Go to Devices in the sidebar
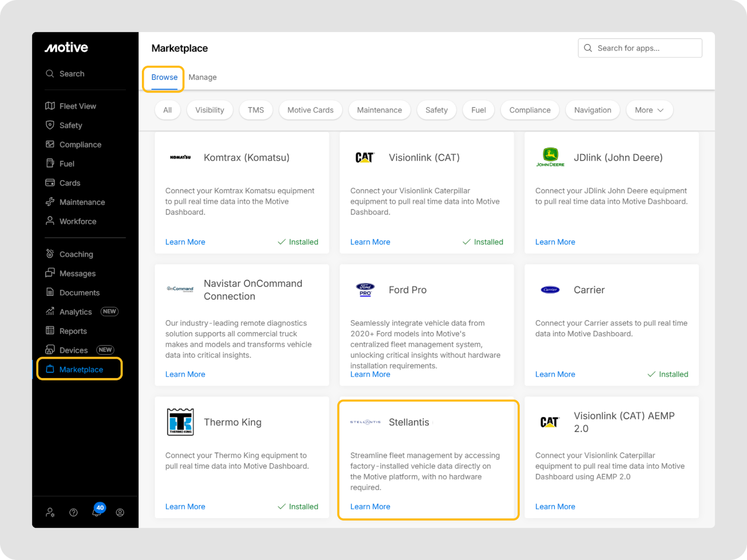This screenshot has width=747, height=560. [73, 350]
